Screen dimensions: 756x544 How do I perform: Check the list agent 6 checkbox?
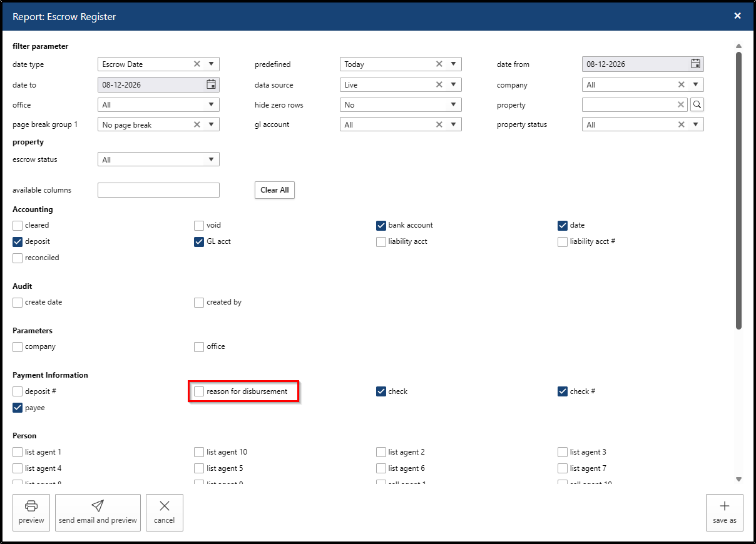click(381, 469)
